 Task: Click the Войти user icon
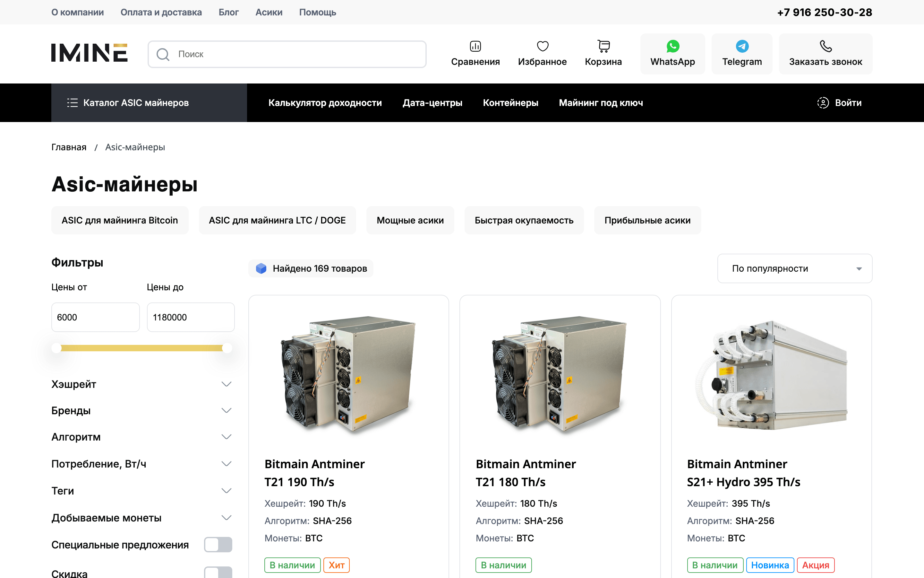[823, 103]
